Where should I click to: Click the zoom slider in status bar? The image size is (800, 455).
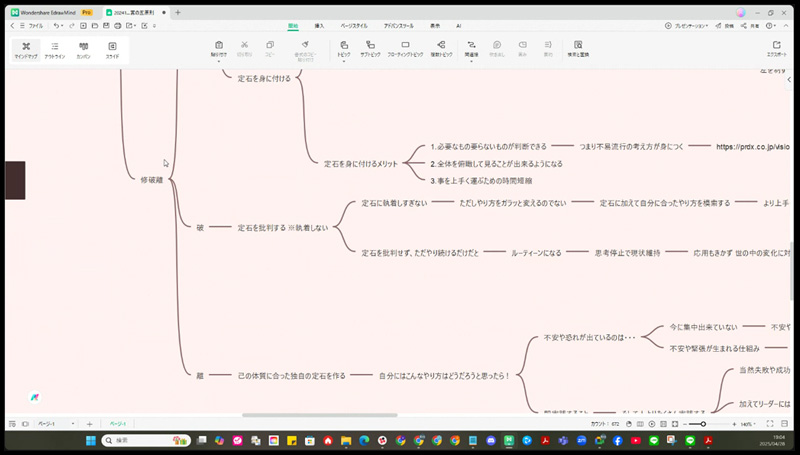point(703,424)
